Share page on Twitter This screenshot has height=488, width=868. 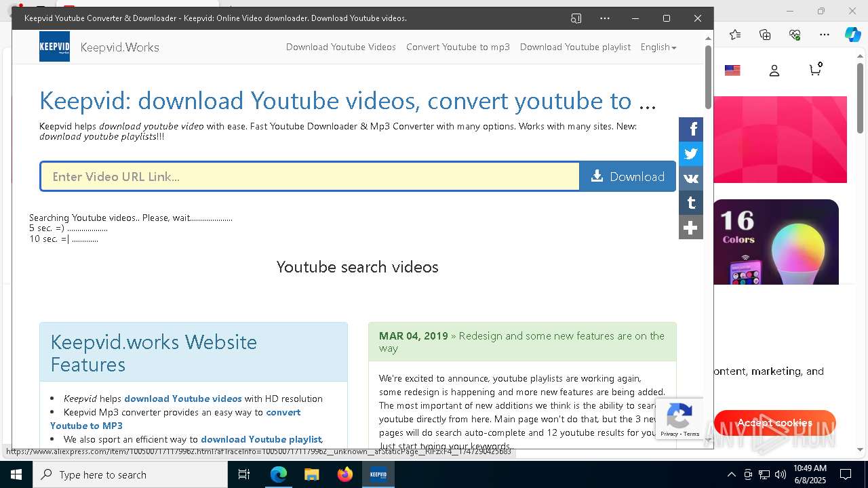click(691, 154)
